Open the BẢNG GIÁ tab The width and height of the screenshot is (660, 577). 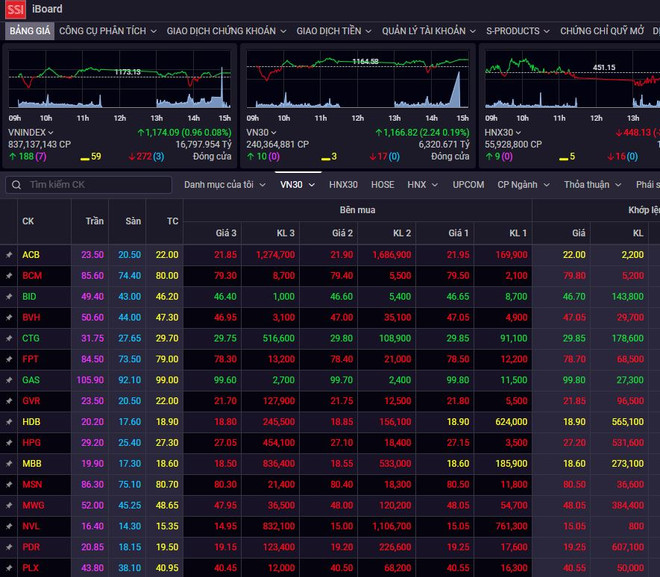29,31
